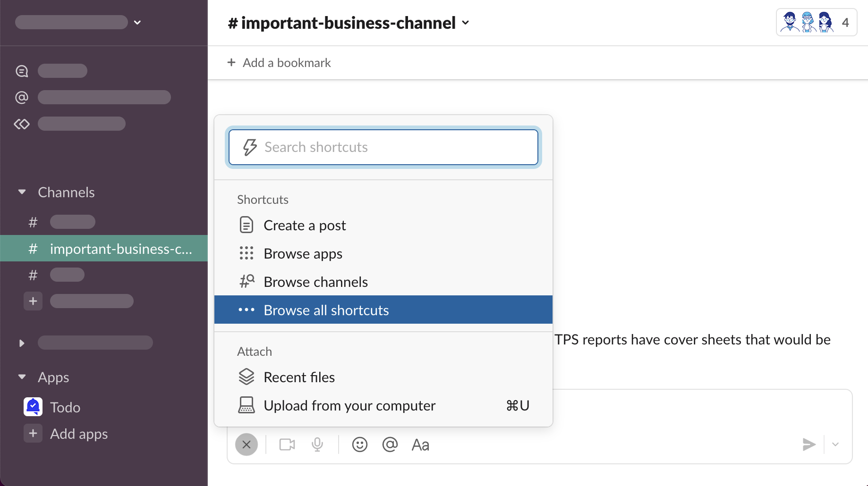Open the important-business-channel name dropdown

click(x=349, y=23)
